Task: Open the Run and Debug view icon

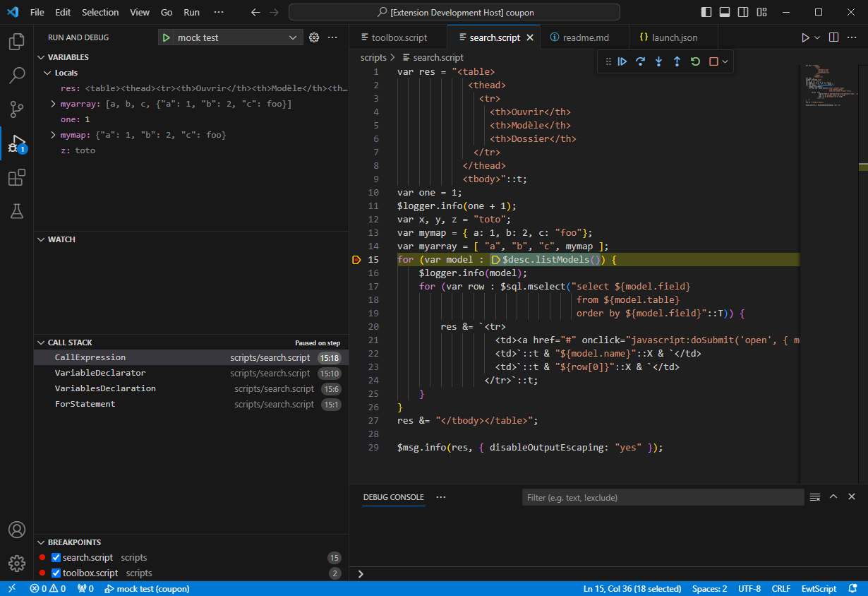Action: (x=16, y=143)
